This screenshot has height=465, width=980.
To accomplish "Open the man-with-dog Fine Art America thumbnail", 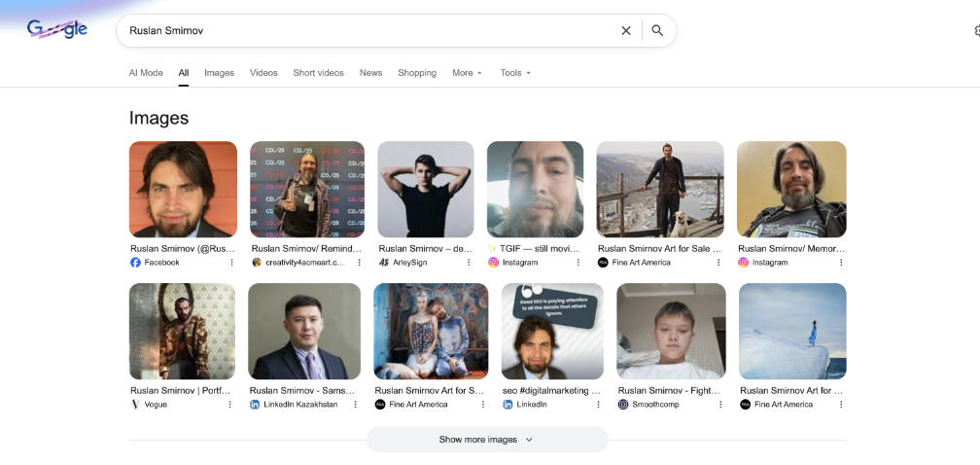I will (x=660, y=190).
